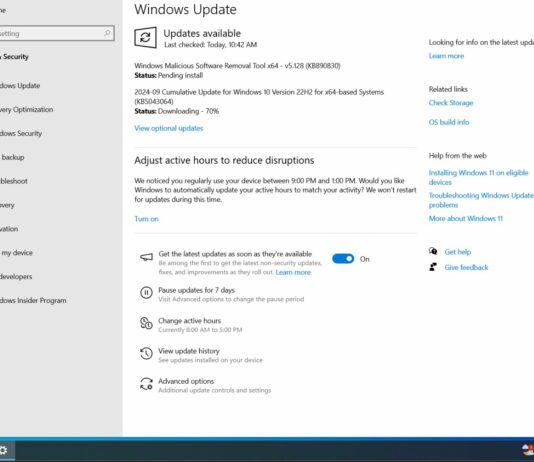Open For developers sidebar item
This screenshot has width=534, height=462.
[x=16, y=276]
